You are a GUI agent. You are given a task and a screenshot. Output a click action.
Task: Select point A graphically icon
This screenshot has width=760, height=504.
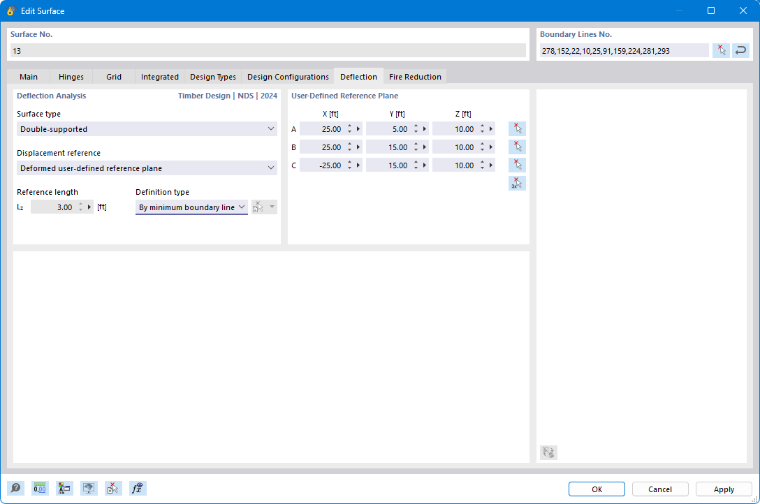[x=517, y=128]
